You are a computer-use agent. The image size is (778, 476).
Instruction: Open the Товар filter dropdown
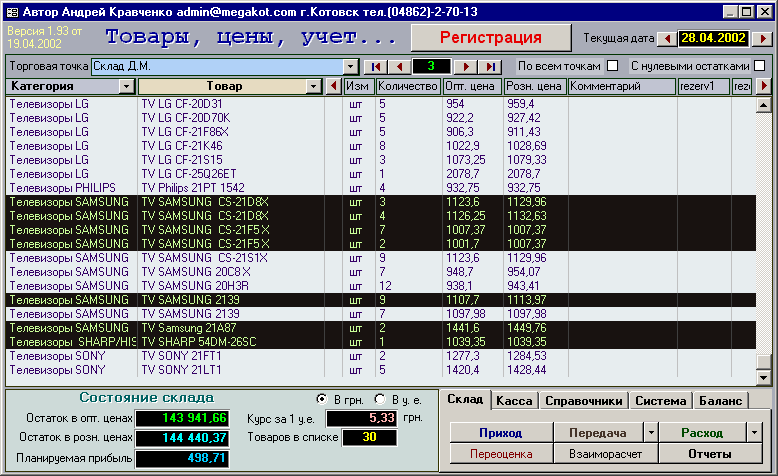coord(313,86)
